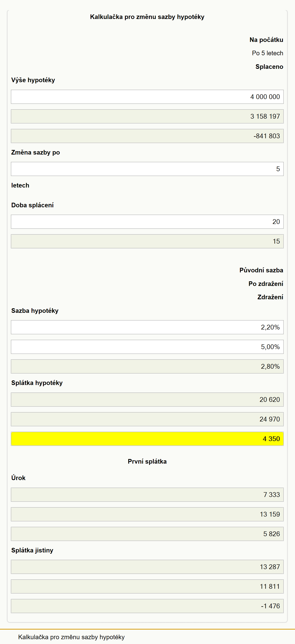Select the interest difference field 5 826
295x644 pixels.
tap(147, 534)
